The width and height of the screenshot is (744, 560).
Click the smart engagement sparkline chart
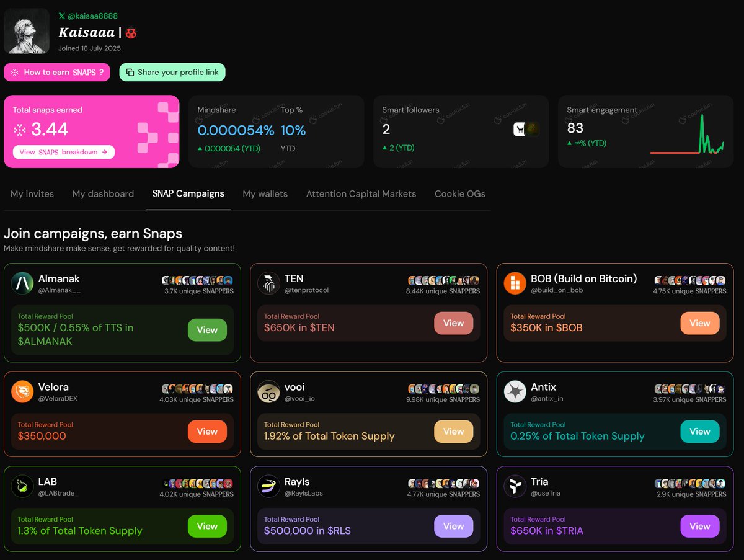(x=687, y=135)
